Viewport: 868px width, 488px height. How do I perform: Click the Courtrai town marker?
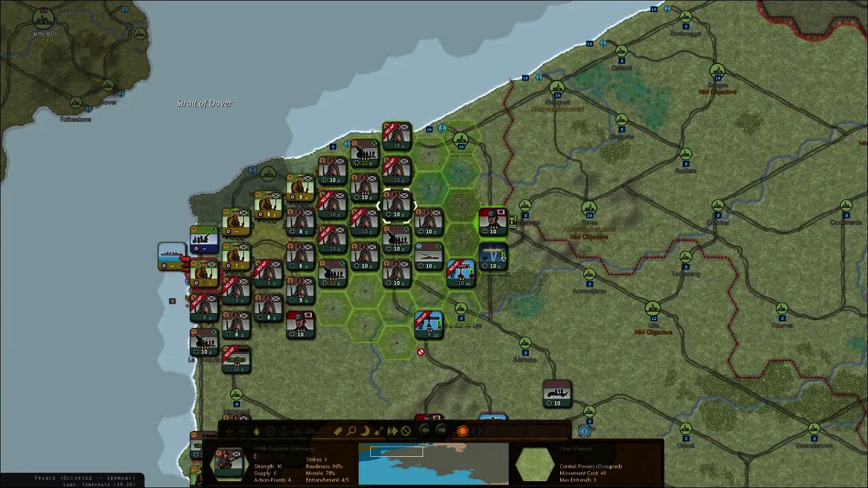[x=717, y=205]
